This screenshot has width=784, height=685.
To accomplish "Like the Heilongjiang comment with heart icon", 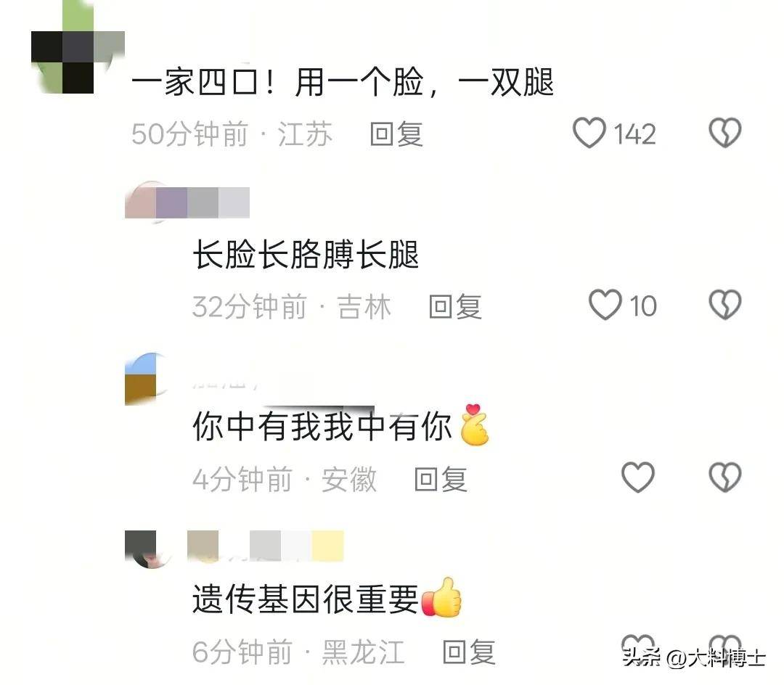I will 638,644.
